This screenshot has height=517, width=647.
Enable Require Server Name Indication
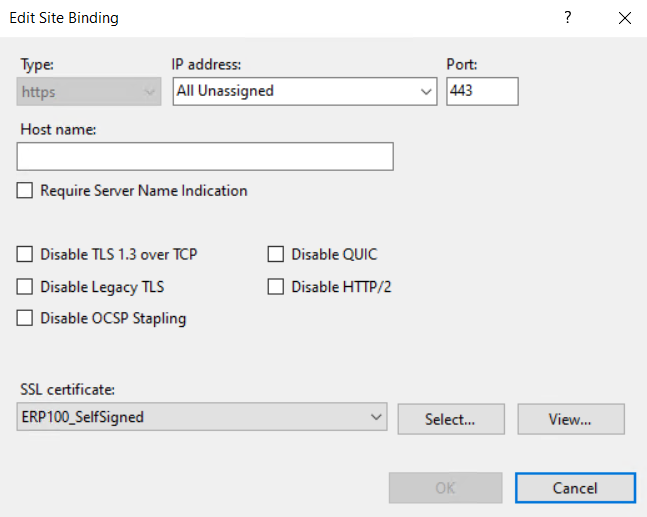pos(25,191)
